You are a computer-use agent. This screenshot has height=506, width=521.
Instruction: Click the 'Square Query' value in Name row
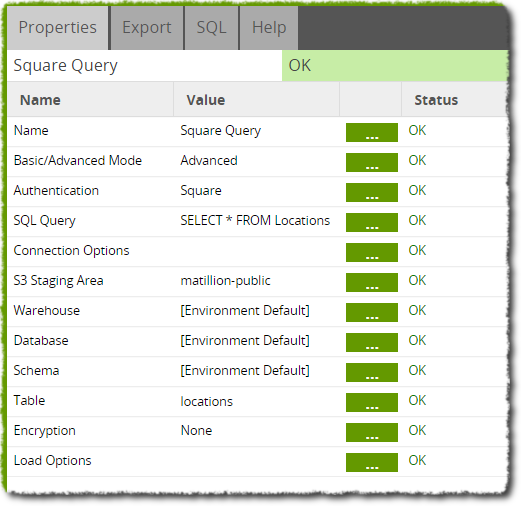click(x=220, y=131)
